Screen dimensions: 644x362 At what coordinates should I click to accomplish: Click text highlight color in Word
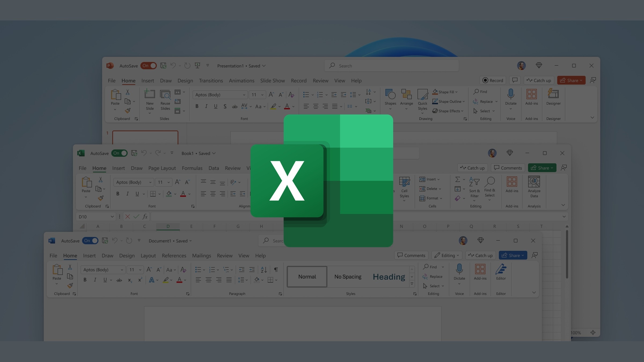166,280
